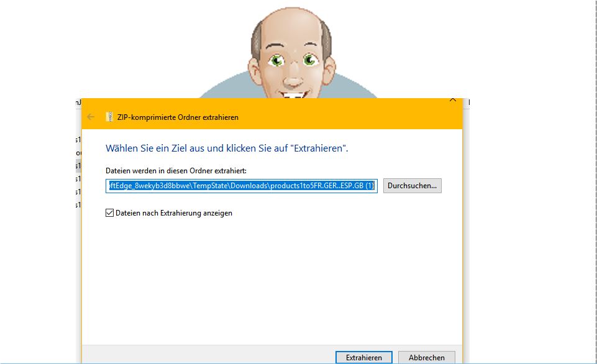The image size is (597, 364).
Task: Click the cartoon man's right green eye
Action: 310,60
